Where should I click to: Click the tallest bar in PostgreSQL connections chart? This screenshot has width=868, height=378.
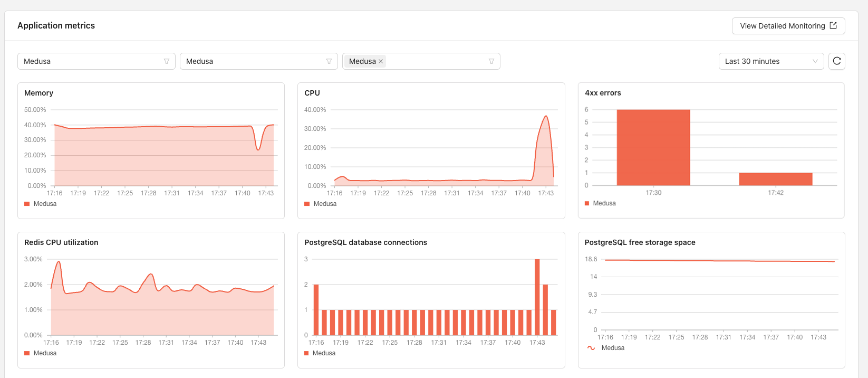pyautogui.click(x=537, y=297)
